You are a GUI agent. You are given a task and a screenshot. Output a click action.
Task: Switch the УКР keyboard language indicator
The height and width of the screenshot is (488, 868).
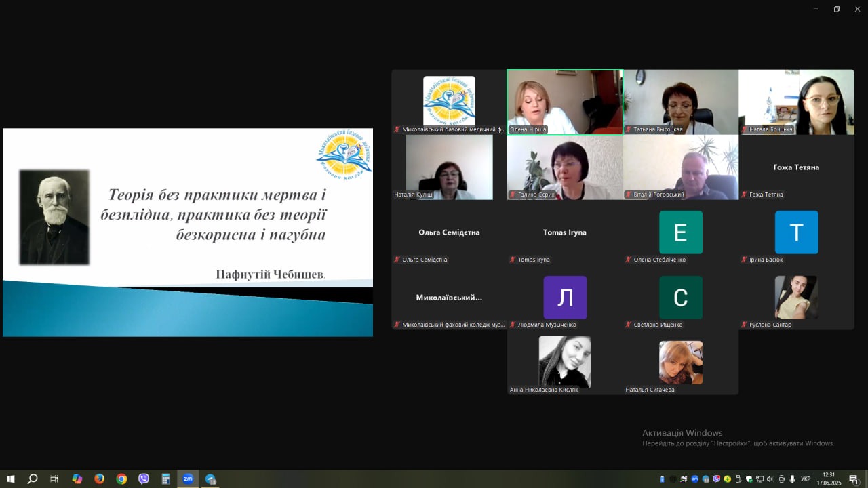806,479
